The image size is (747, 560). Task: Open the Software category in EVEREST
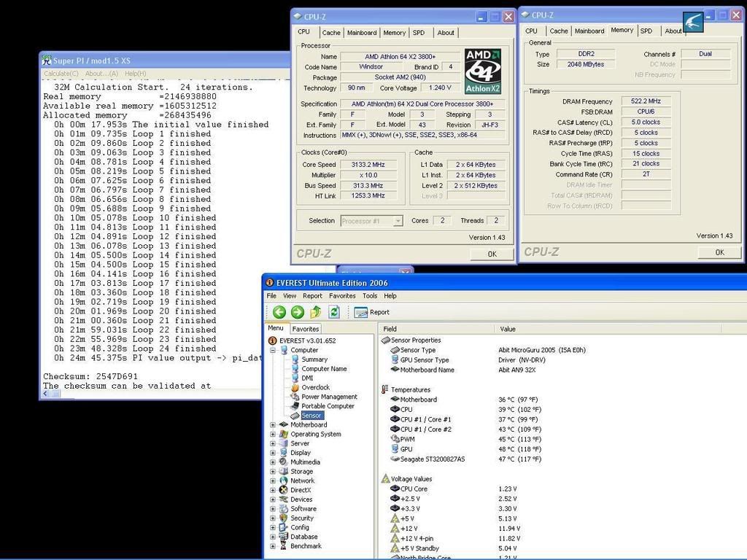coord(303,508)
